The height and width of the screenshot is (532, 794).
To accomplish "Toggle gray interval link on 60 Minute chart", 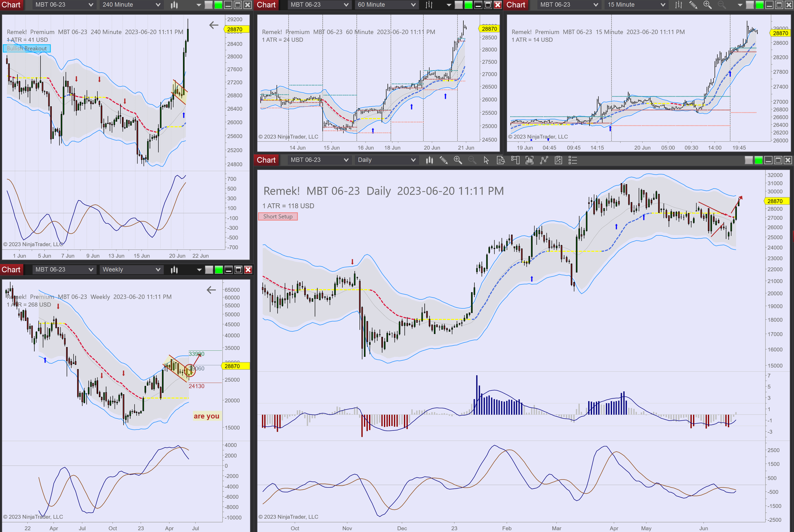I will [x=458, y=5].
